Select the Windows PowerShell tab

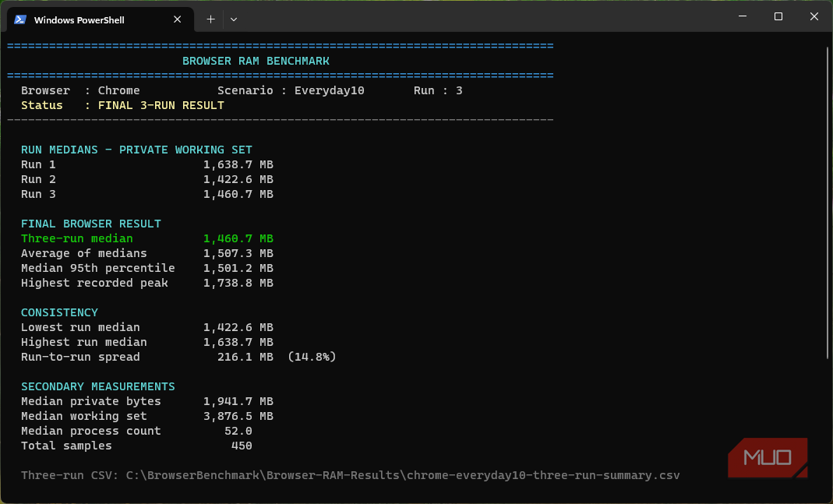tap(100, 19)
